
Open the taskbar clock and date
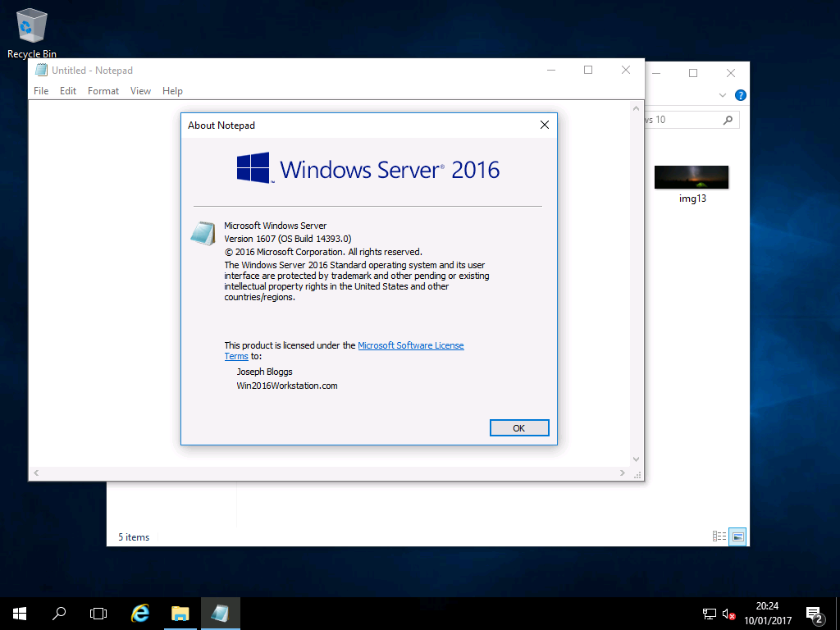click(767, 614)
